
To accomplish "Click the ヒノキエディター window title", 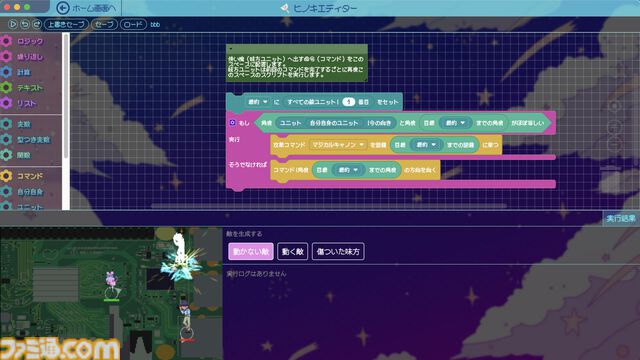I will tap(324, 8).
